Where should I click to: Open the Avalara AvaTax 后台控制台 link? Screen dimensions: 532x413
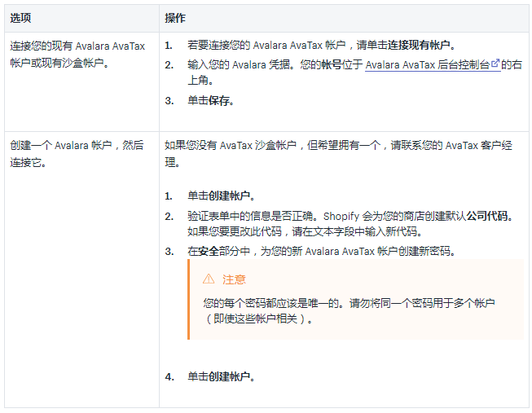point(433,64)
